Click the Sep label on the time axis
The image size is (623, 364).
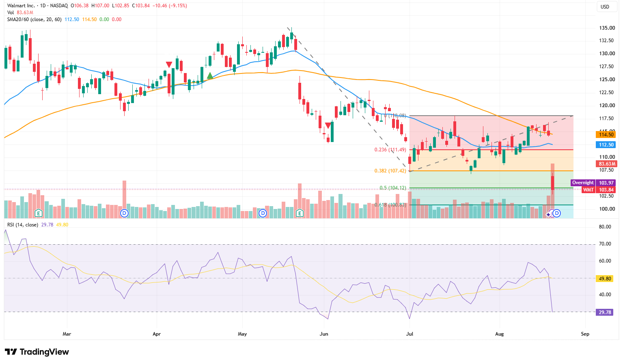pyautogui.click(x=585, y=334)
